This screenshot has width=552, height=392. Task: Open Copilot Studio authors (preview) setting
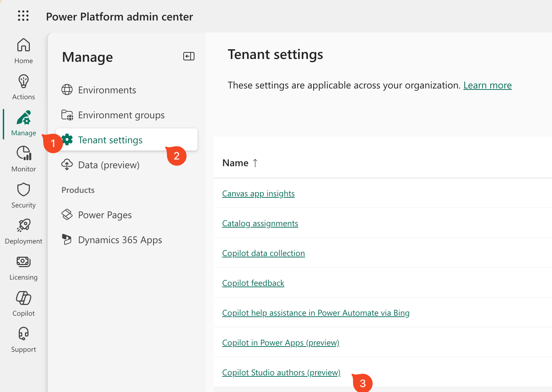click(x=281, y=373)
